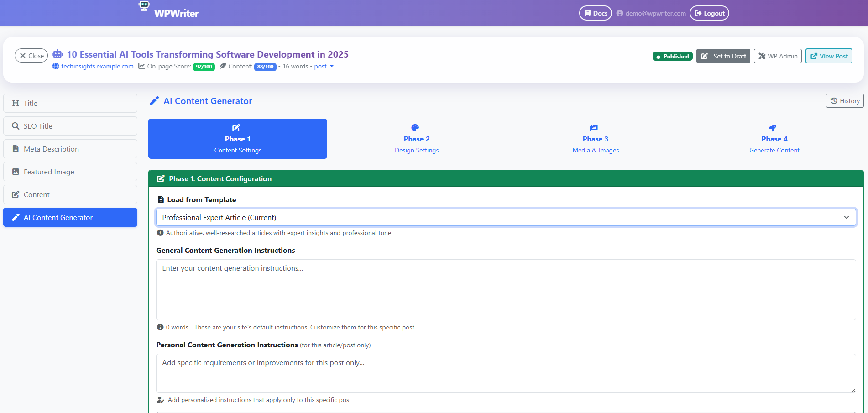This screenshot has height=413, width=868.
Task: Click the On-page Score 92/100 badge
Action: (x=204, y=67)
